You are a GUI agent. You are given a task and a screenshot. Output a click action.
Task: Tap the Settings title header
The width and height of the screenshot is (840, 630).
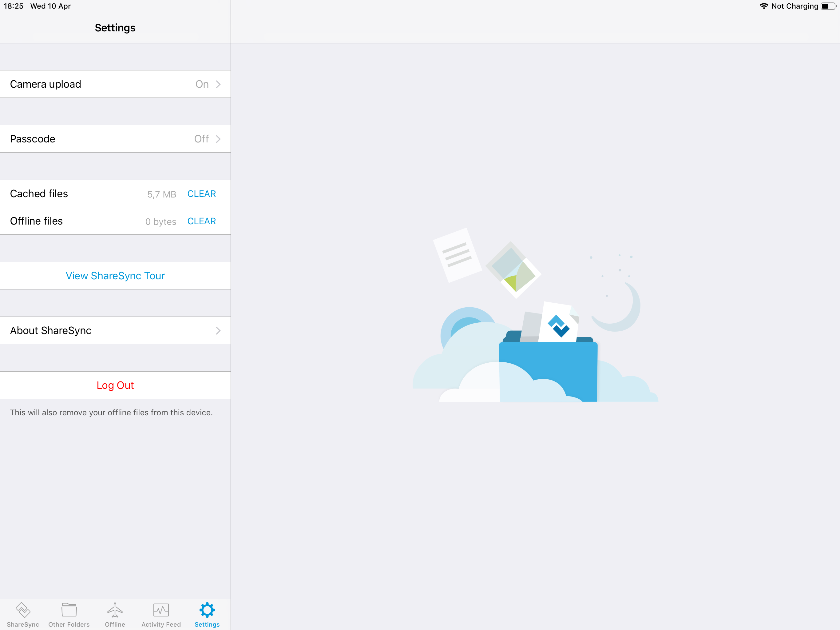point(115,28)
